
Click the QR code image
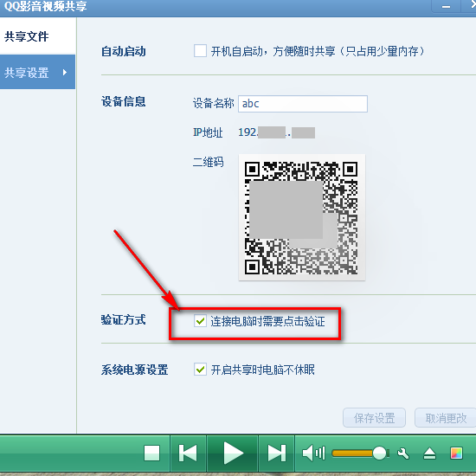(302, 217)
